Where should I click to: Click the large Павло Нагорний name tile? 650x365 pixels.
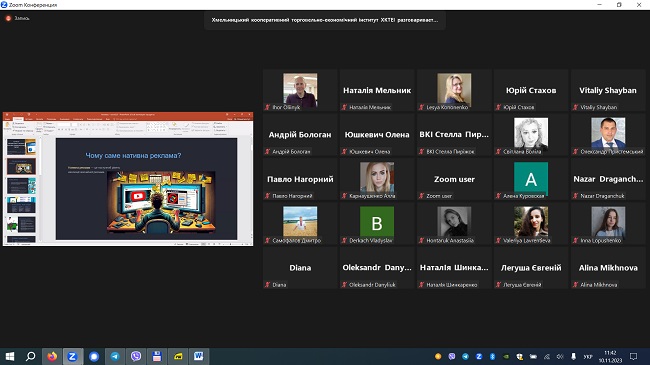300,179
